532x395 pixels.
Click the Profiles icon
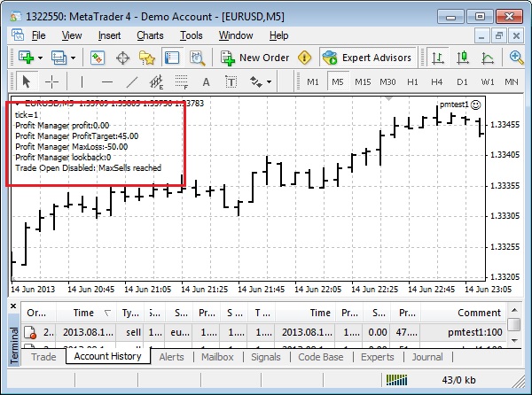tap(59, 58)
